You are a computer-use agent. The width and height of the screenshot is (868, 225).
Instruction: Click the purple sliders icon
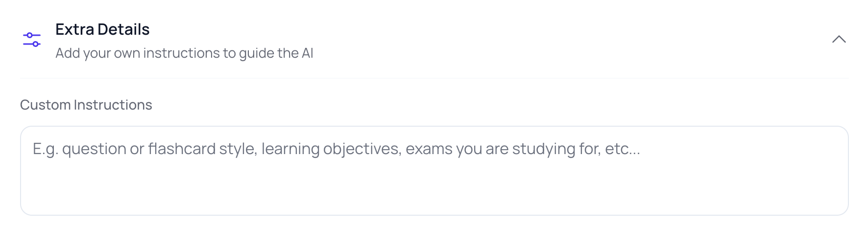pyautogui.click(x=32, y=40)
